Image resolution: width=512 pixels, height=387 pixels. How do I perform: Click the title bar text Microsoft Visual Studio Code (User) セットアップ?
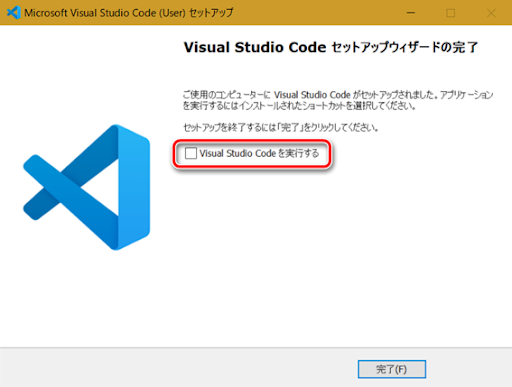pyautogui.click(x=129, y=13)
